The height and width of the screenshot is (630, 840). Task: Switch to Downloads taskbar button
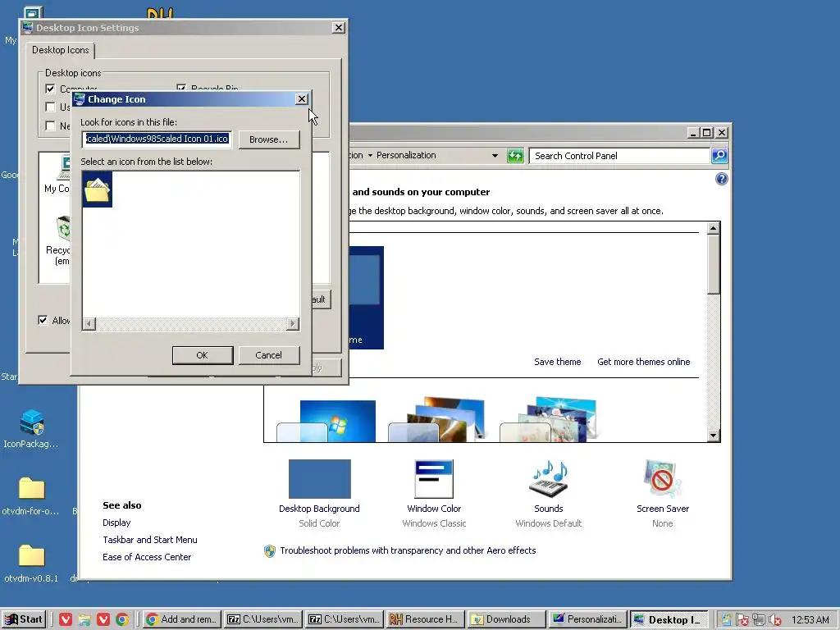[506, 619]
